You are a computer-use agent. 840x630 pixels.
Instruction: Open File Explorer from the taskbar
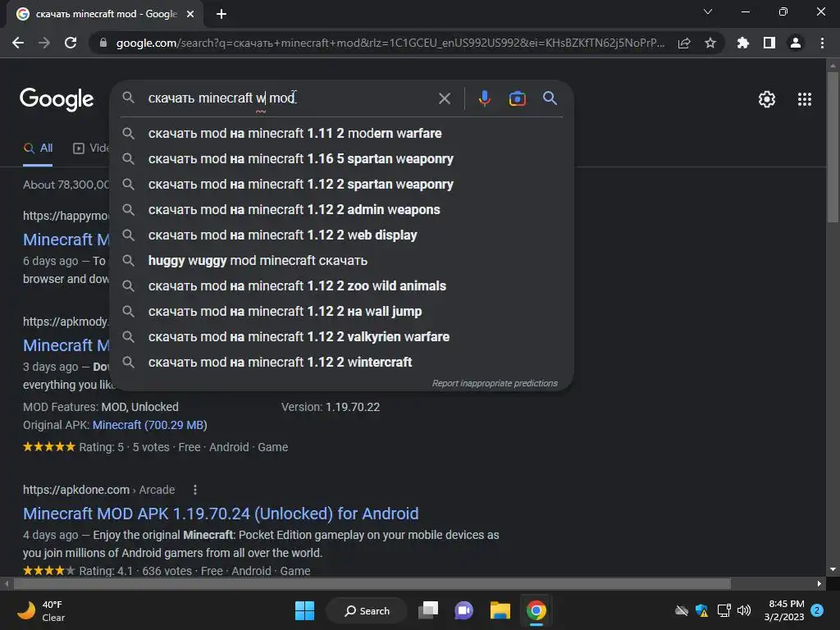pyautogui.click(x=500, y=610)
